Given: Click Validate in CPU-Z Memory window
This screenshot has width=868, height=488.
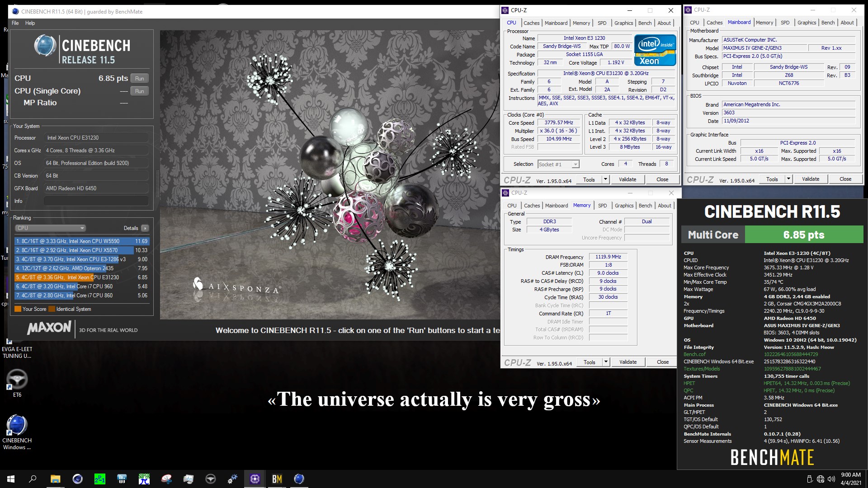Looking at the screenshot, I should tap(628, 362).
